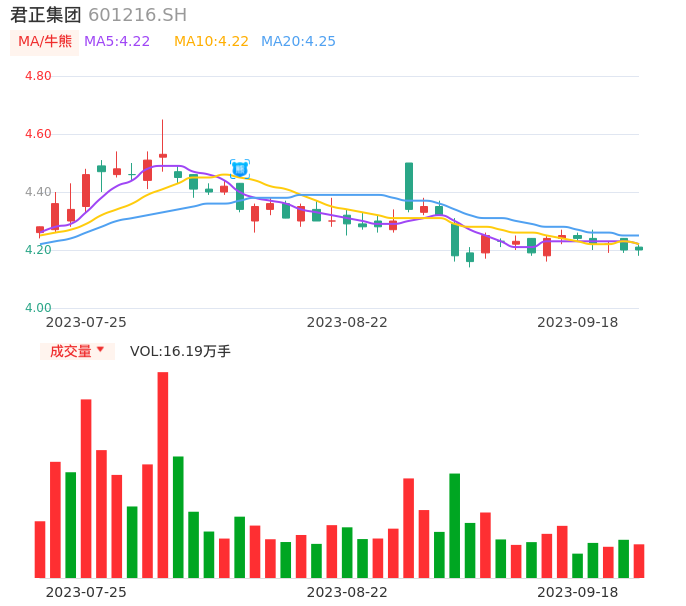
Task: Toggle the MA10 moving average line
Action: (211, 42)
